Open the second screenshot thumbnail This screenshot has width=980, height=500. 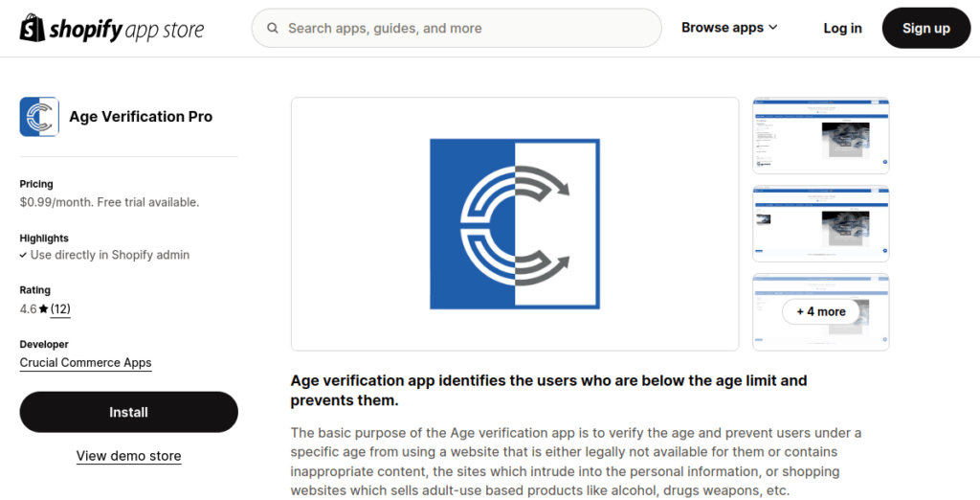click(820, 223)
